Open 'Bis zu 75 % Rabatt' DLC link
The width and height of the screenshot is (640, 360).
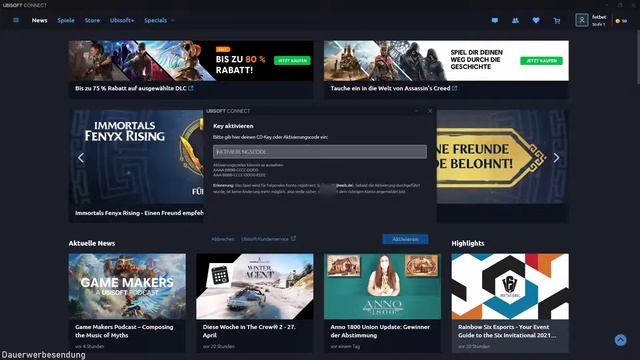tap(131, 88)
